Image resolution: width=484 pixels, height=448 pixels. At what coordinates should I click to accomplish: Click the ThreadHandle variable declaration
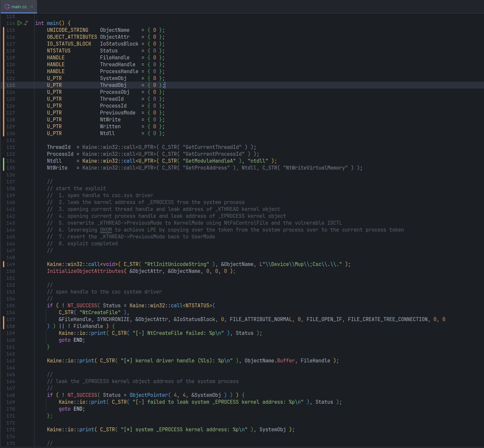point(118,65)
